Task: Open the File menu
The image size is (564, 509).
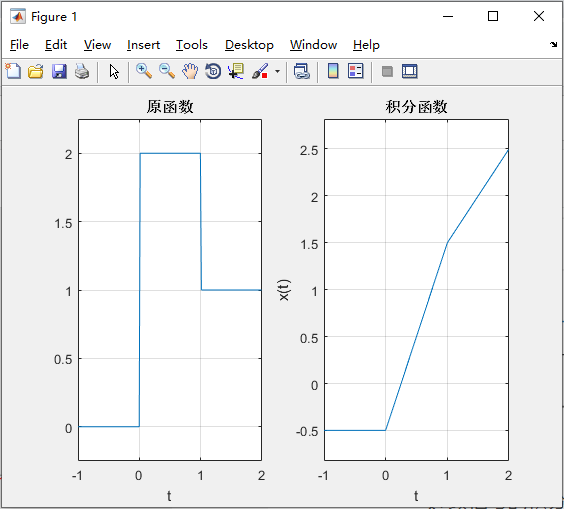Action: click(19, 45)
